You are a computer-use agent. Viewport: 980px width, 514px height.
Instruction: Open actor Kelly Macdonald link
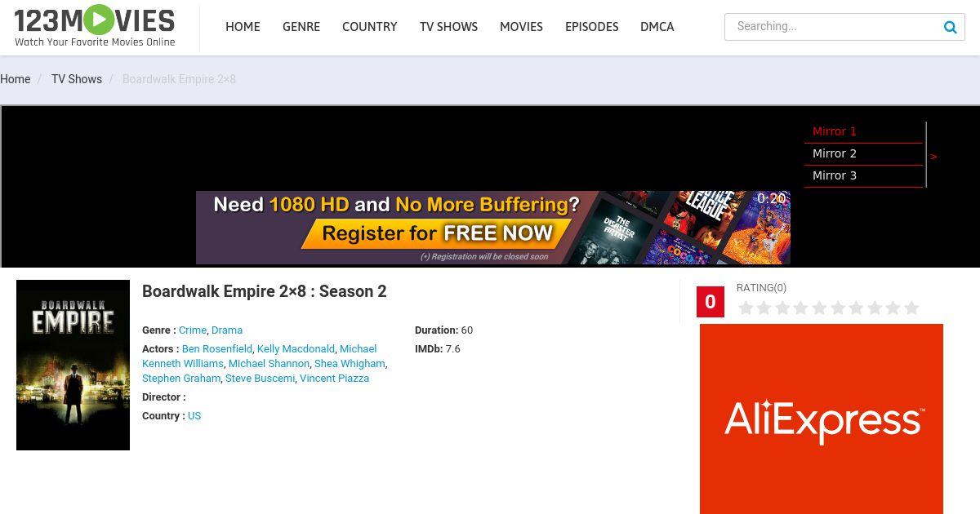coord(296,349)
